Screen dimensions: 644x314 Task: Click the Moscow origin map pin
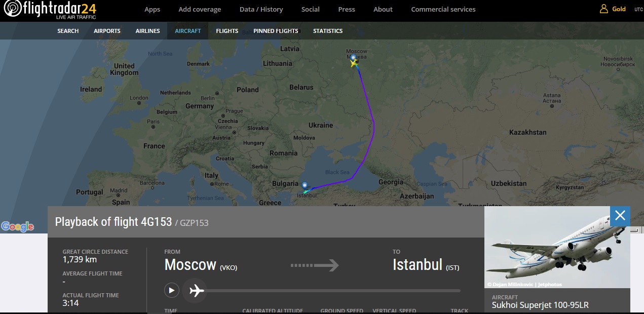[x=353, y=57]
